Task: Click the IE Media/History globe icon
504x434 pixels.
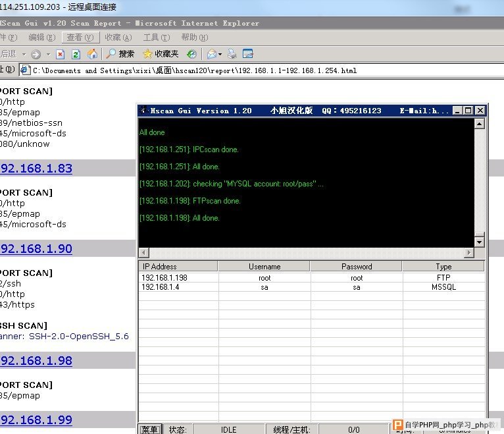Action: (191, 54)
